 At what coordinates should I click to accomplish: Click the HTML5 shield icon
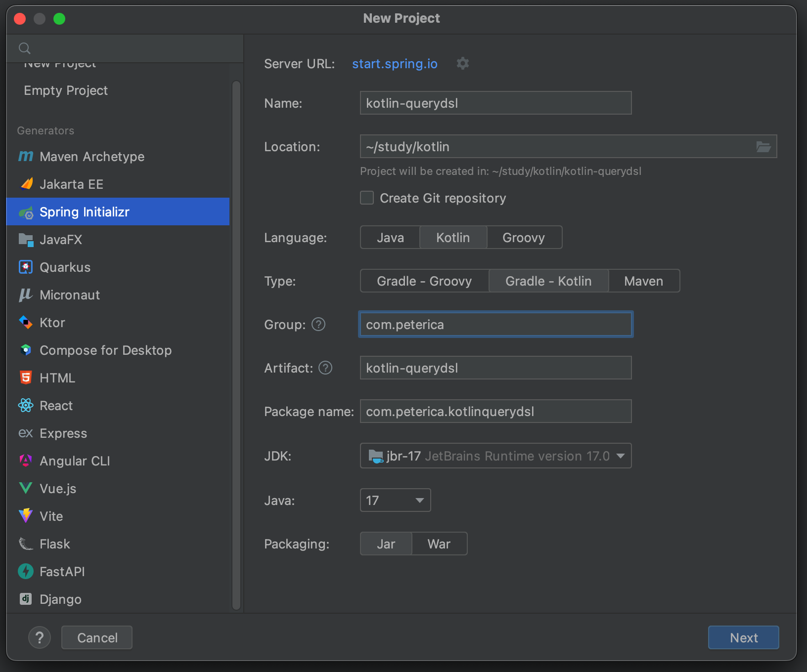[26, 378]
